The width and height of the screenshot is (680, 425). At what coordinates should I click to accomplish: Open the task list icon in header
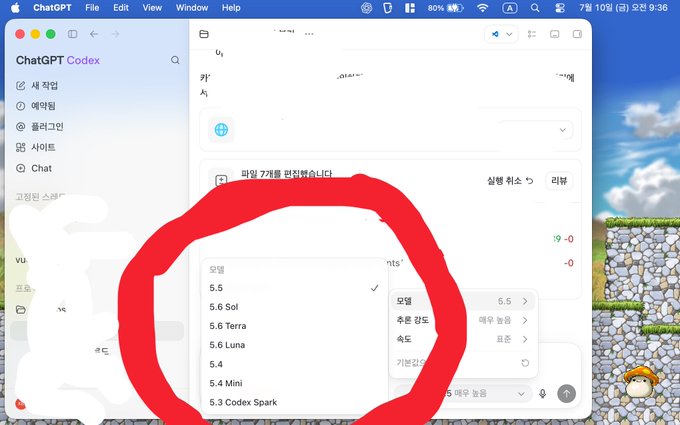point(532,34)
